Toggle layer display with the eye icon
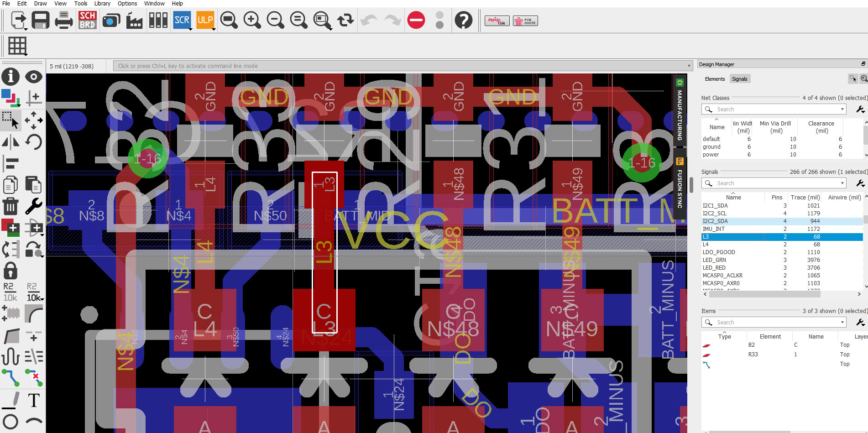Viewport: 868px width, 433px height. click(x=34, y=77)
